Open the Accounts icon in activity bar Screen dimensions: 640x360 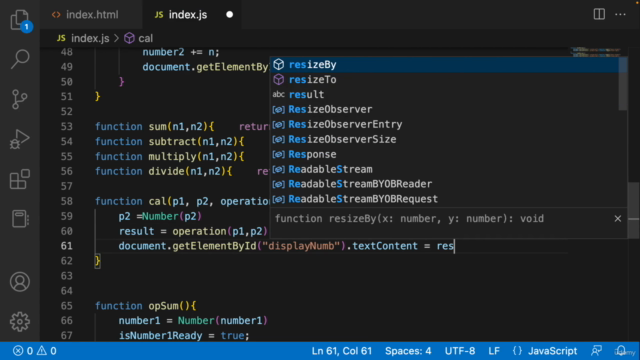pos(20,282)
